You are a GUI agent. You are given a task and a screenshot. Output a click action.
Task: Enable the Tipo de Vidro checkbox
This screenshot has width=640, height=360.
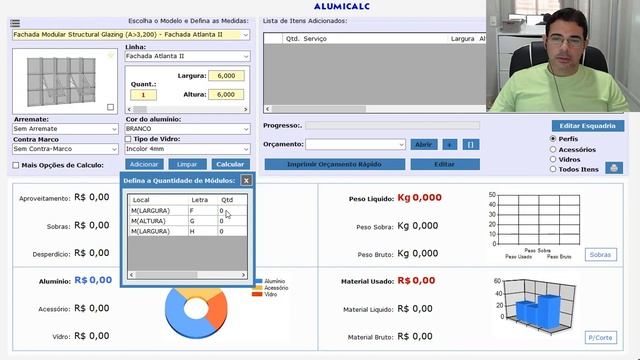point(128,139)
